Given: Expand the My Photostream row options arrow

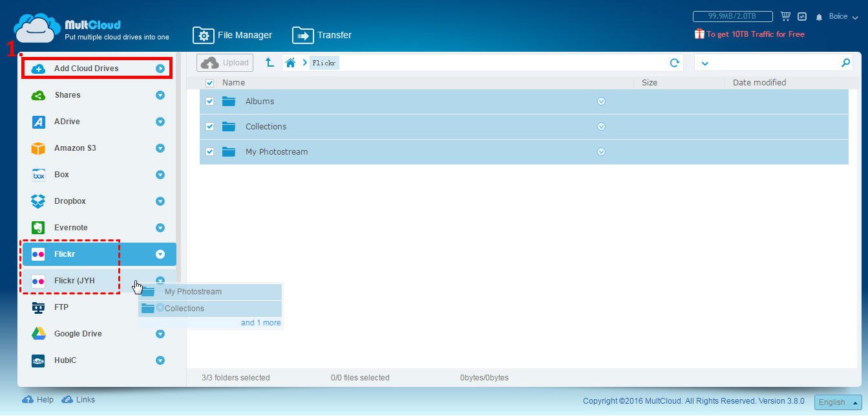Looking at the screenshot, I should tap(601, 152).
